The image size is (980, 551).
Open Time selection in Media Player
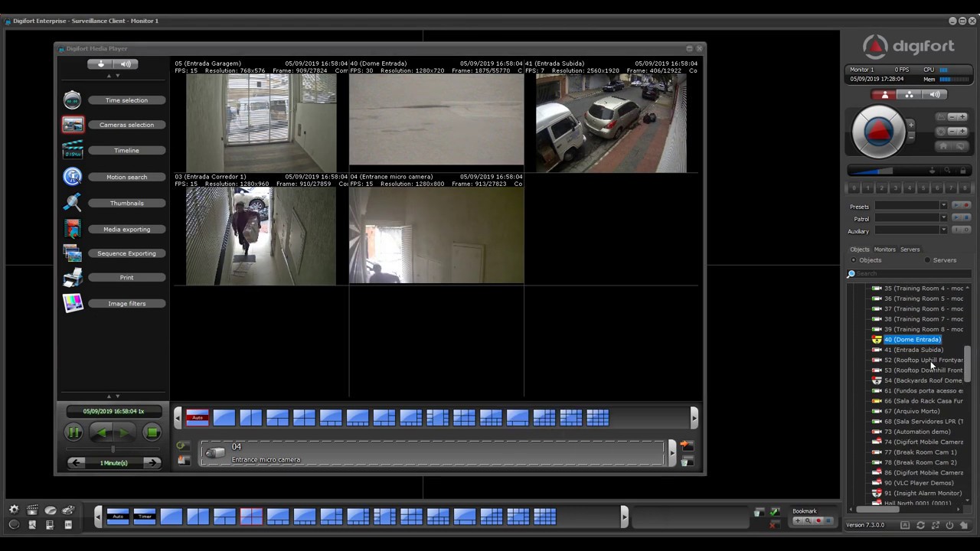coord(126,100)
